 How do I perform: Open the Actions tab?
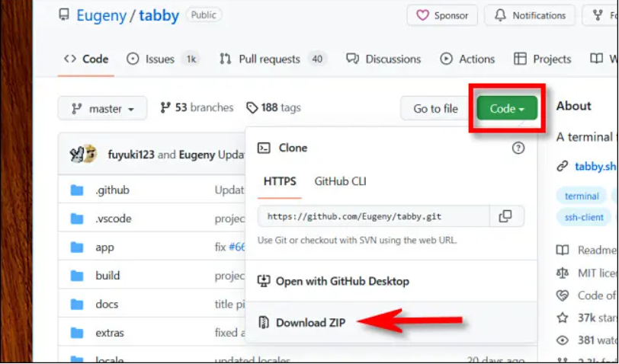click(x=467, y=59)
